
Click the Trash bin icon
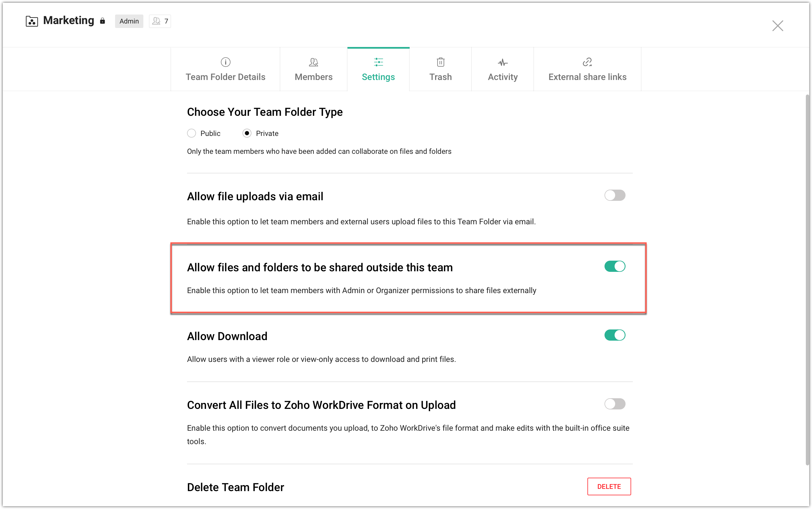pos(440,62)
